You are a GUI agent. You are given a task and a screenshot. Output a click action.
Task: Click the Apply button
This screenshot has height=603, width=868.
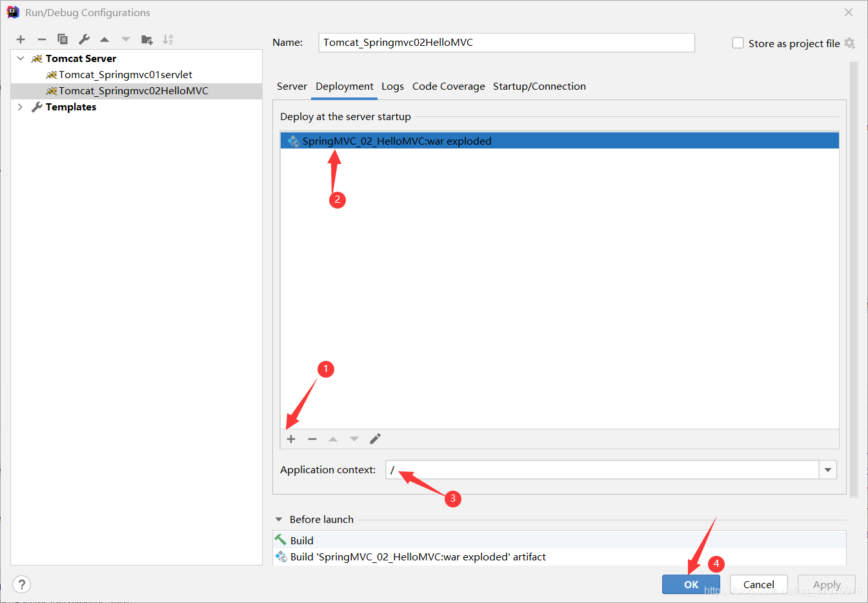pyautogui.click(x=827, y=584)
